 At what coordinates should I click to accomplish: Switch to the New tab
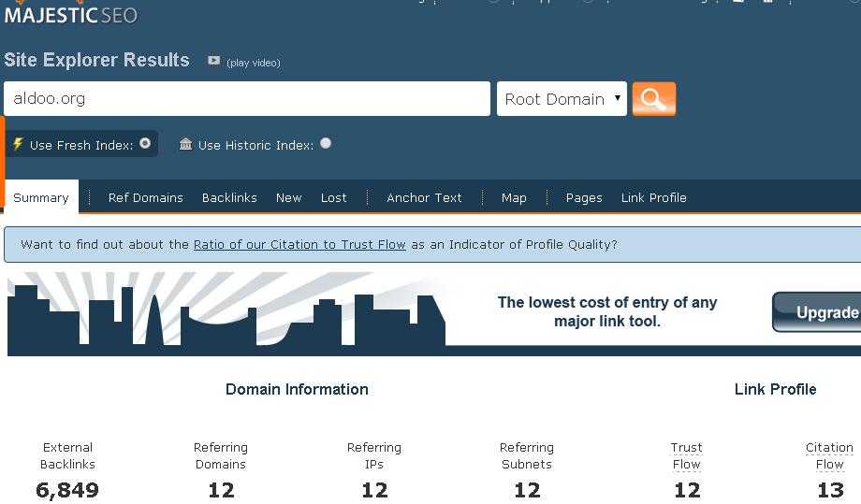(289, 197)
